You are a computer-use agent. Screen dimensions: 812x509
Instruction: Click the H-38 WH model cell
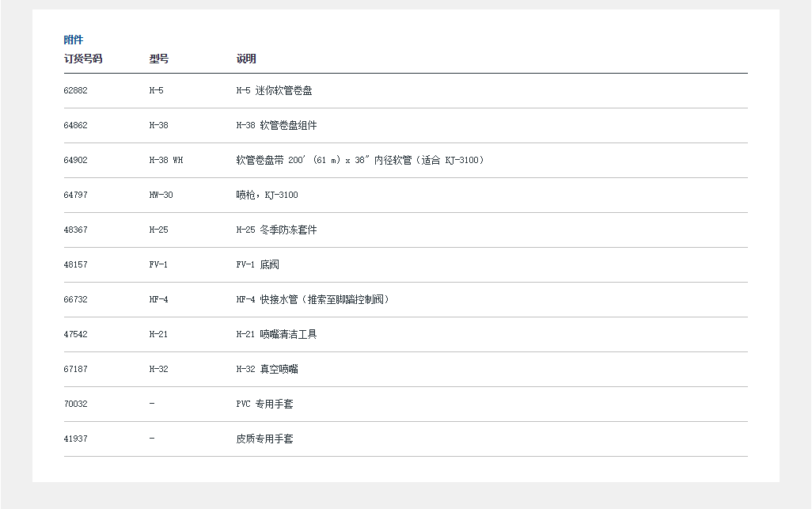[166, 161]
